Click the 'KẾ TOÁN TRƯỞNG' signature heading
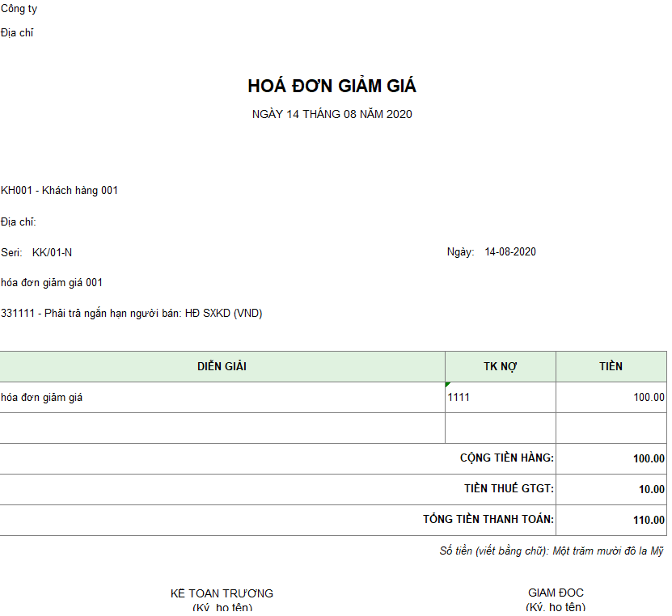672x616 pixels. tap(222, 593)
